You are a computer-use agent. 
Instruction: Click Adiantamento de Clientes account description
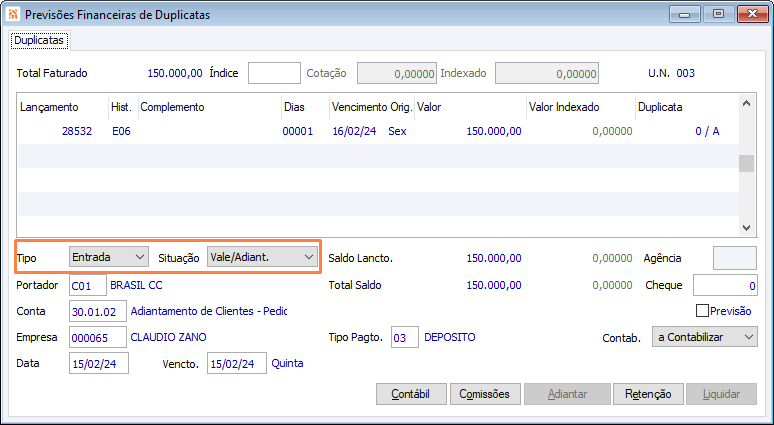[x=209, y=311]
